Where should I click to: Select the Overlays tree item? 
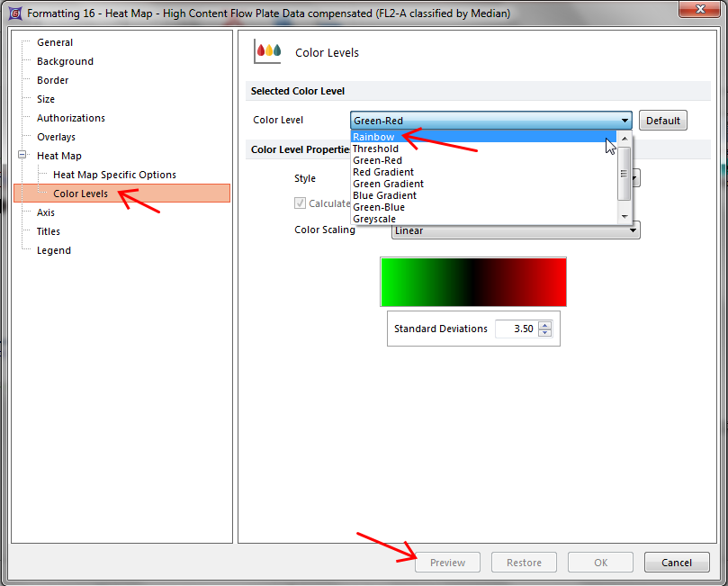point(56,137)
